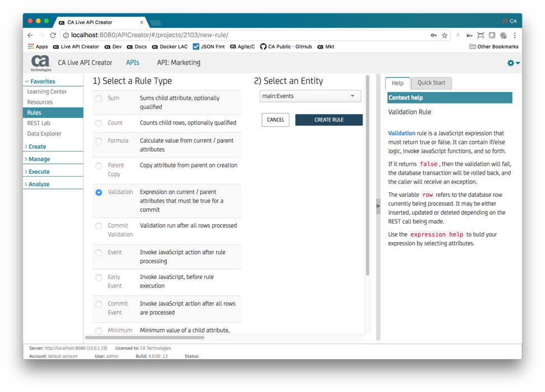Open the Live API Creator bookmark
Screen dimensions: 545x392
tap(76, 46)
